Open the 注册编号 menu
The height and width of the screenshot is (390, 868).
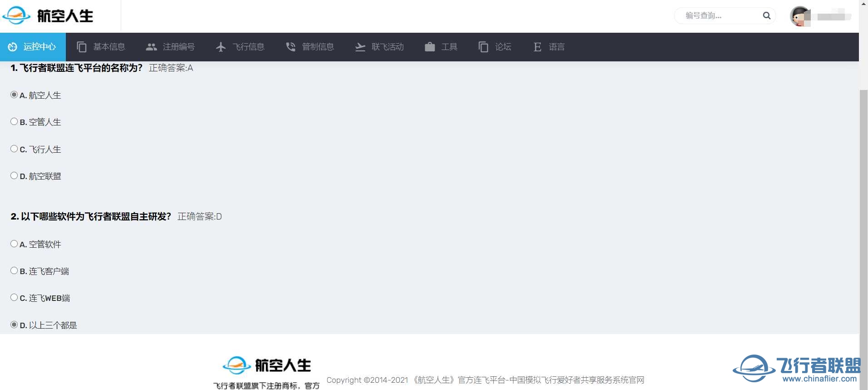click(170, 47)
